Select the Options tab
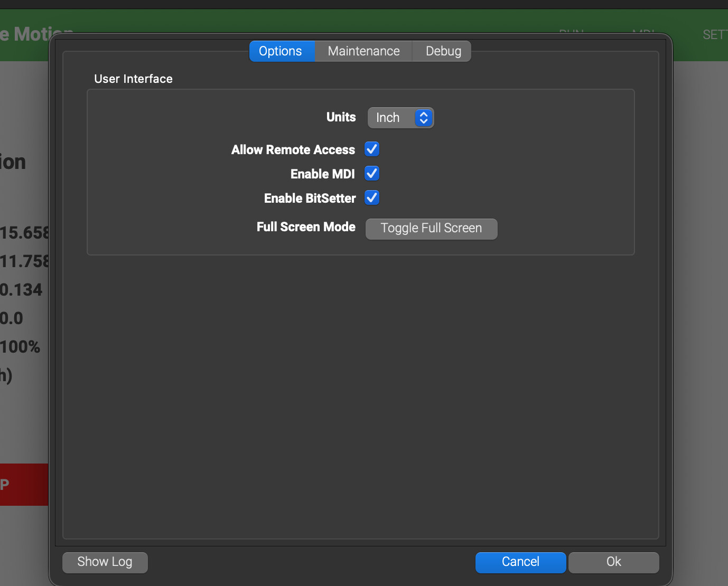 coord(281,51)
